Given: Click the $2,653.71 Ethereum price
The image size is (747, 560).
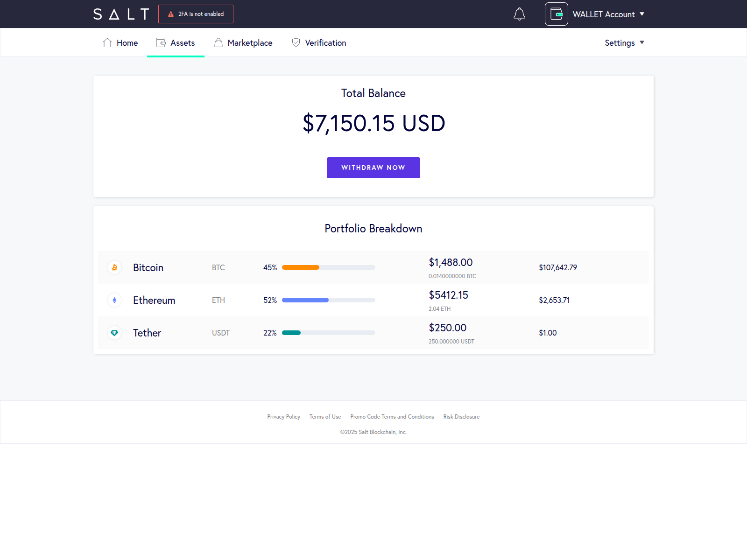Looking at the screenshot, I should pyautogui.click(x=554, y=300).
